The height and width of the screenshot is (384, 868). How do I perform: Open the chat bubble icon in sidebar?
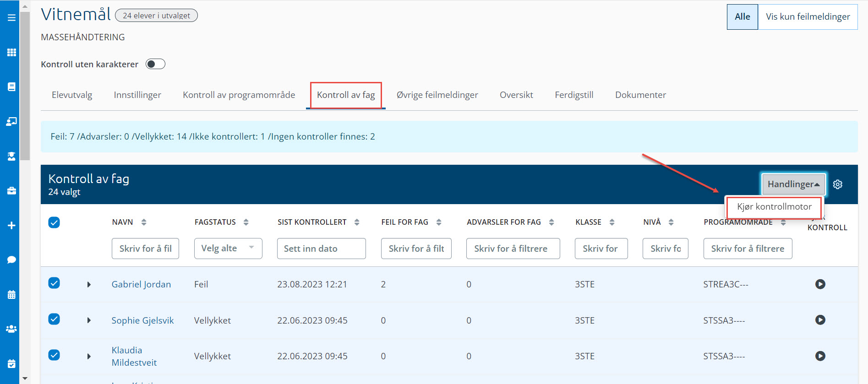pyautogui.click(x=11, y=260)
